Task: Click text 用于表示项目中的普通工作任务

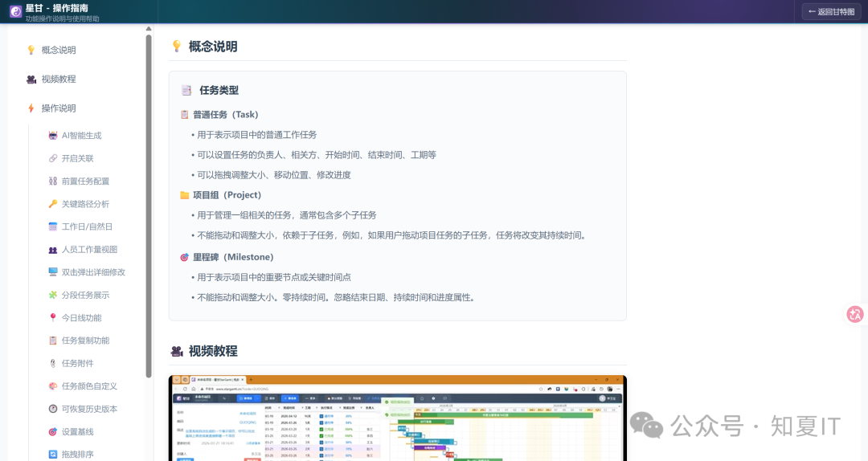Action: (257, 134)
